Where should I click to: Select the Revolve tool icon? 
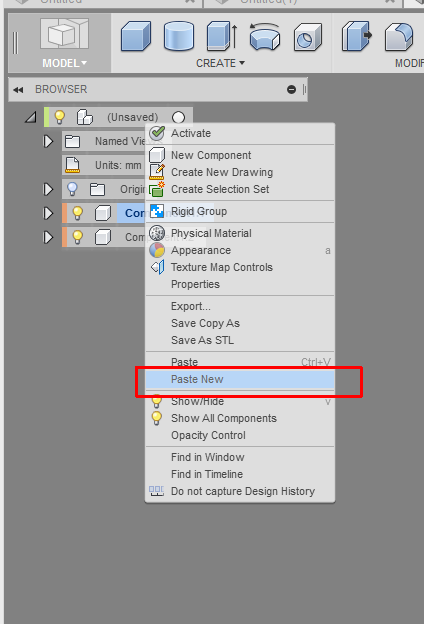click(265, 36)
